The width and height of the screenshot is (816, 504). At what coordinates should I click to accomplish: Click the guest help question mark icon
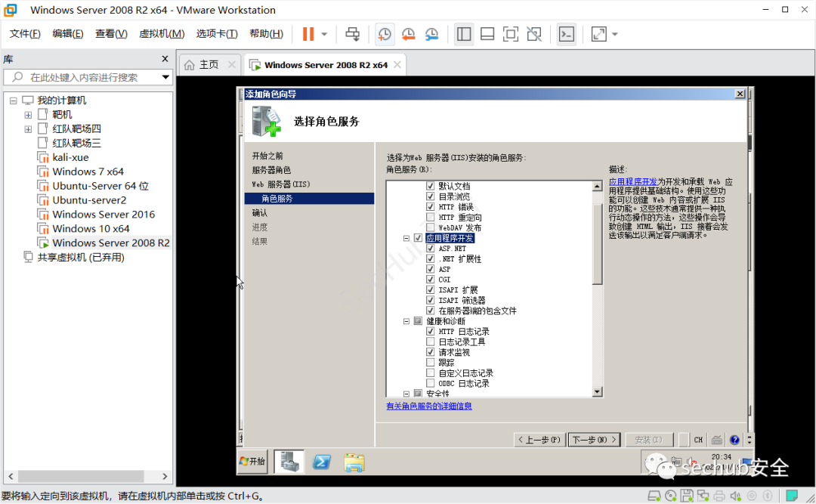click(734, 440)
